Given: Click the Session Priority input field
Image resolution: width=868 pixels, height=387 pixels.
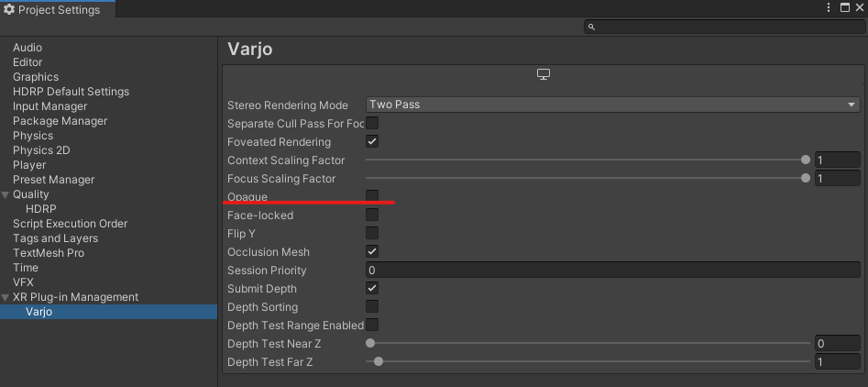Looking at the screenshot, I should (612, 271).
